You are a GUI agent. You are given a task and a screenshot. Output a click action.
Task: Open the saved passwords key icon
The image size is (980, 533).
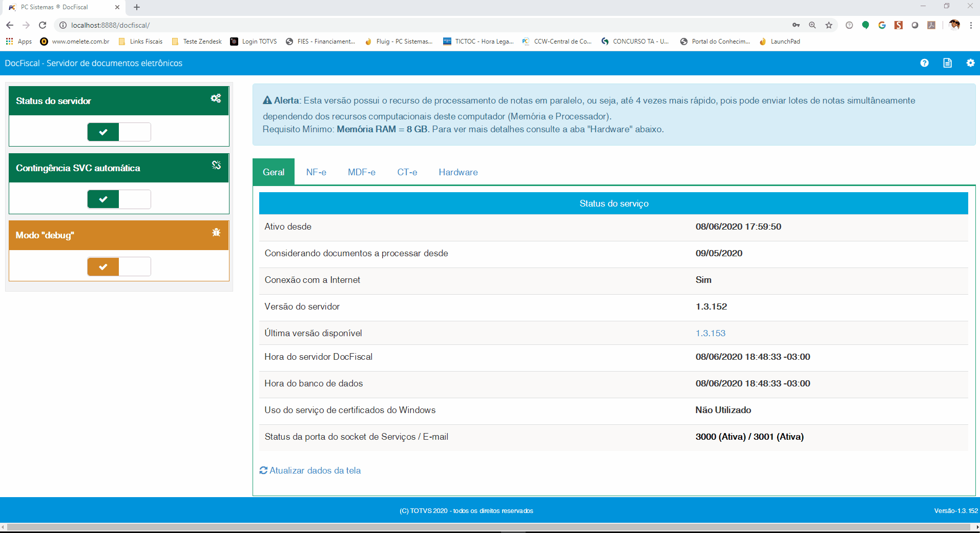click(796, 25)
